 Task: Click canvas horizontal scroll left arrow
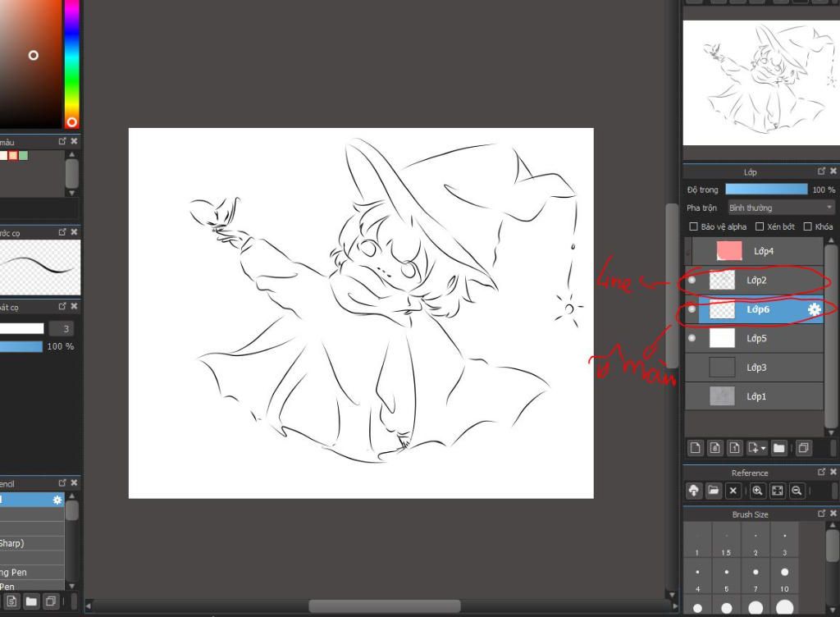(x=89, y=606)
